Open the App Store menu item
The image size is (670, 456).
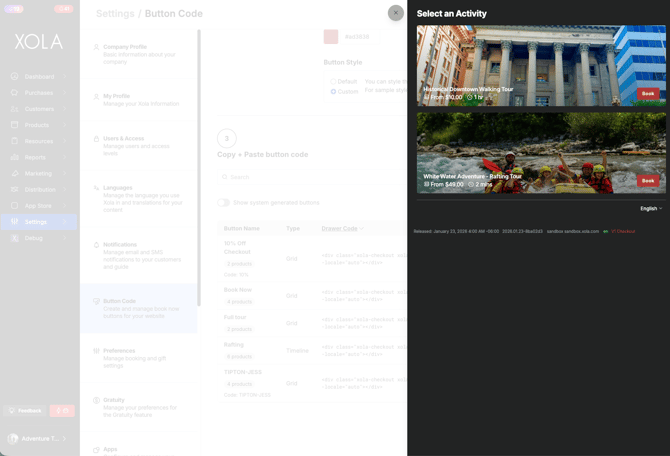pos(39,206)
